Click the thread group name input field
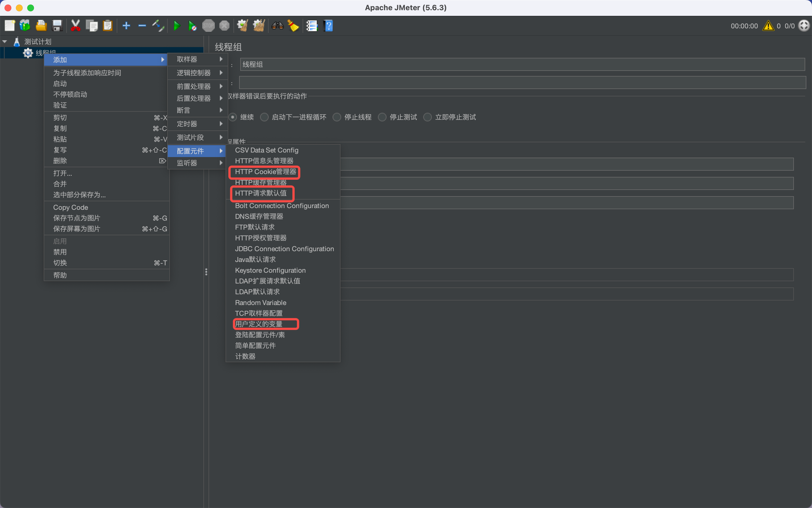The image size is (812, 508). [522, 64]
